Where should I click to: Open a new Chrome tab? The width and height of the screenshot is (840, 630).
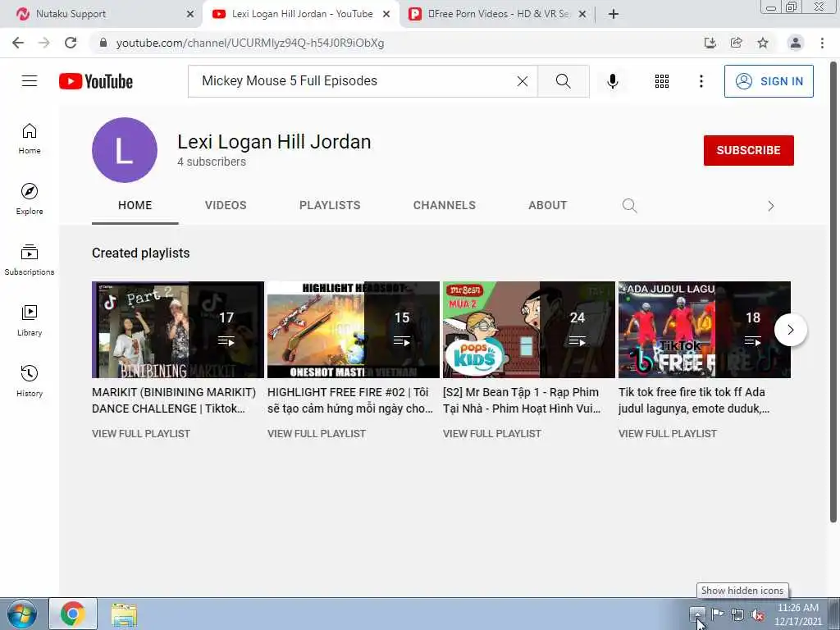click(614, 14)
